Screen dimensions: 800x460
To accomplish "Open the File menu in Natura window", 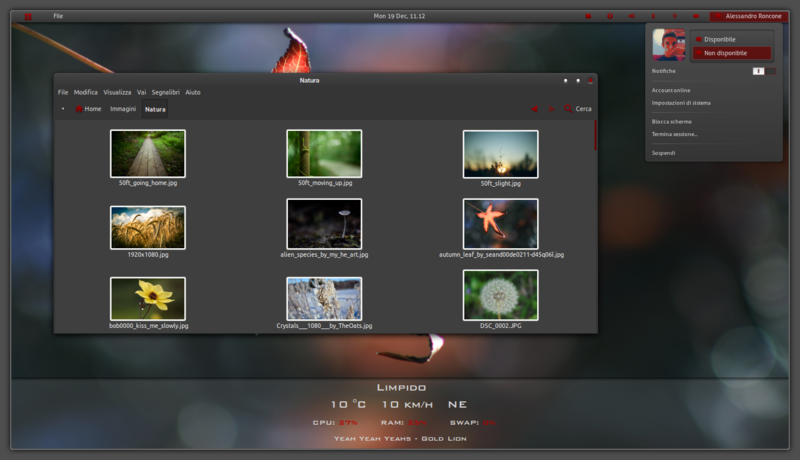I will click(63, 92).
